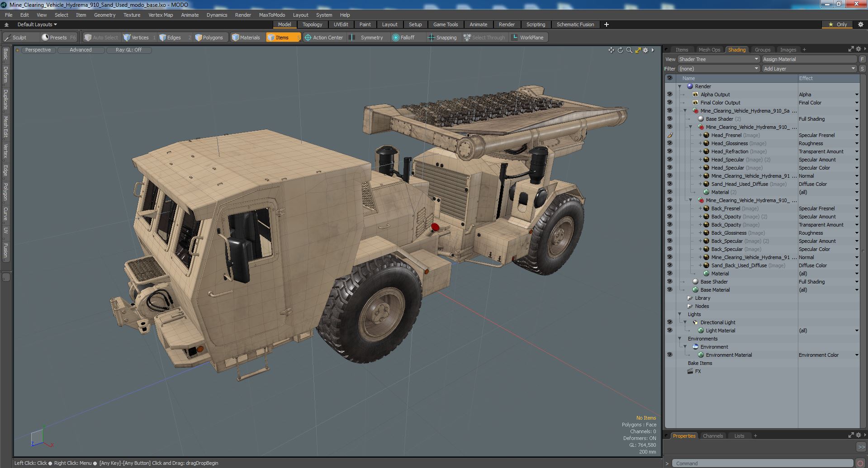Click the viewport maximize icon
Screen dimensions: 868x468
click(638, 50)
